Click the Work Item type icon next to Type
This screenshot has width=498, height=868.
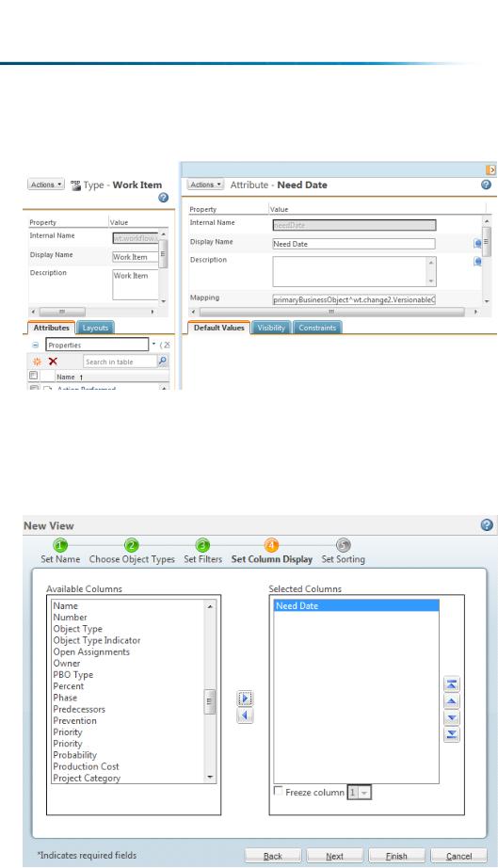76,185
